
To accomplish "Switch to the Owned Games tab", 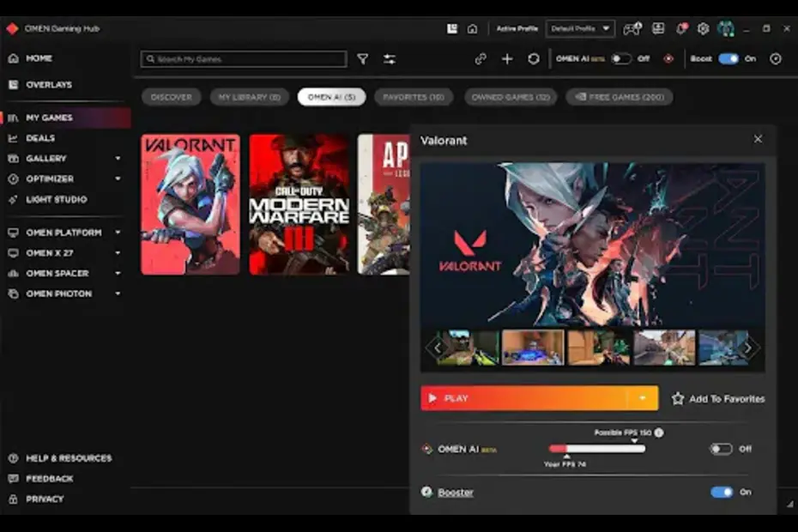I will pos(511,97).
